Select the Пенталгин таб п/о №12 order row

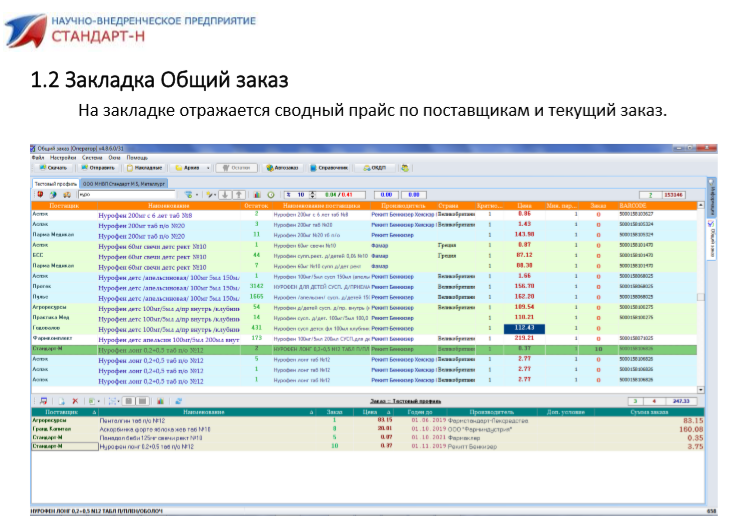pyautogui.click(x=368, y=420)
